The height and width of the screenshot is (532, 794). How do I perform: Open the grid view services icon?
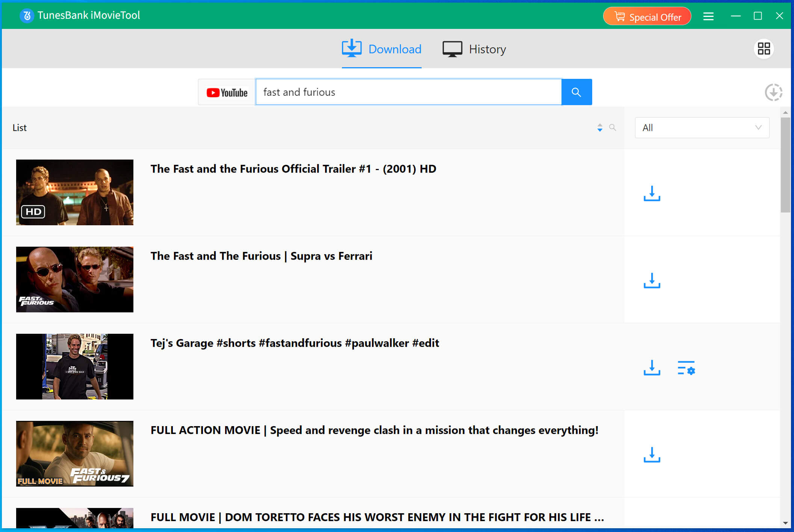pos(764,49)
